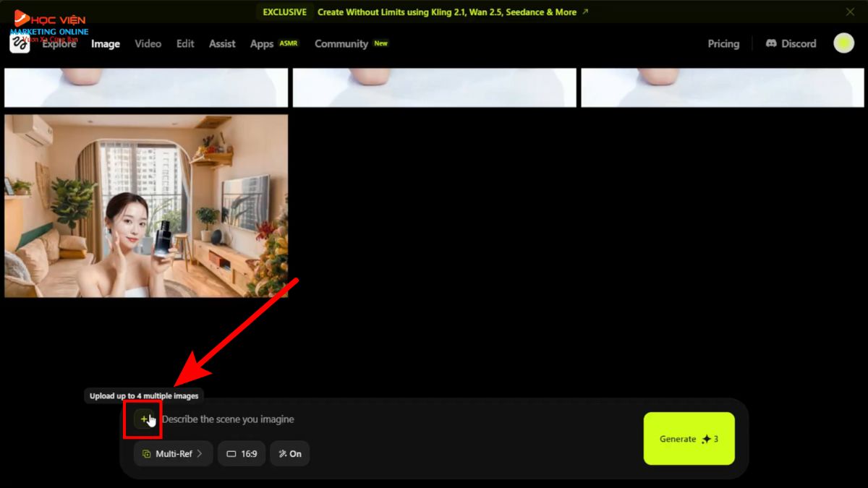This screenshot has width=868, height=488.
Task: Open the Edit tab
Action: (x=185, y=43)
